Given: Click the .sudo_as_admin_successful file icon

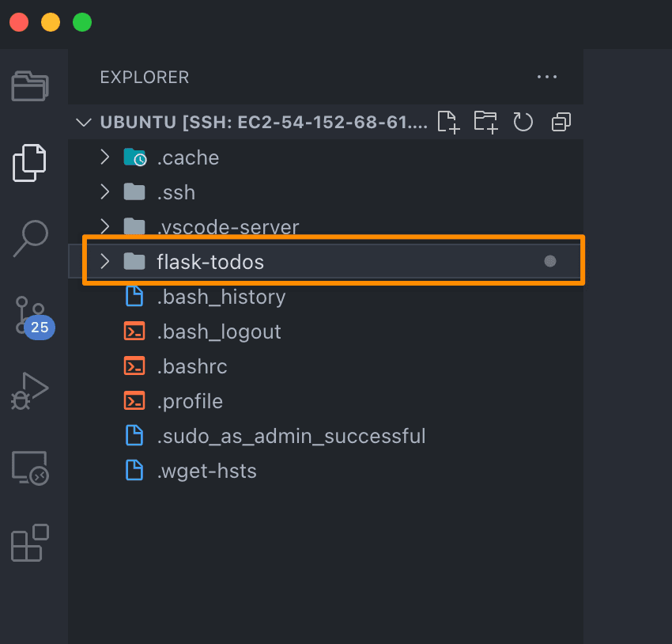Looking at the screenshot, I should (134, 435).
